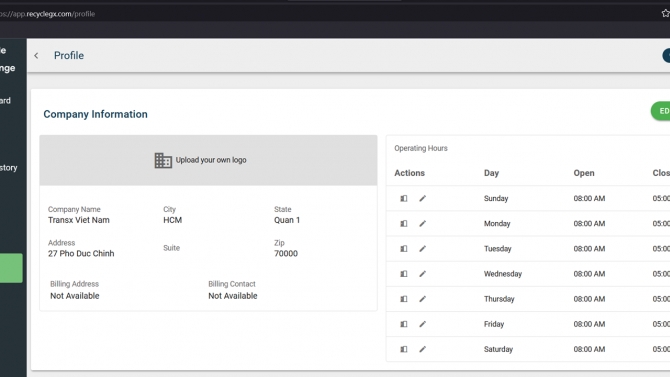Edit Friday hours using pencil icon

[x=422, y=324]
